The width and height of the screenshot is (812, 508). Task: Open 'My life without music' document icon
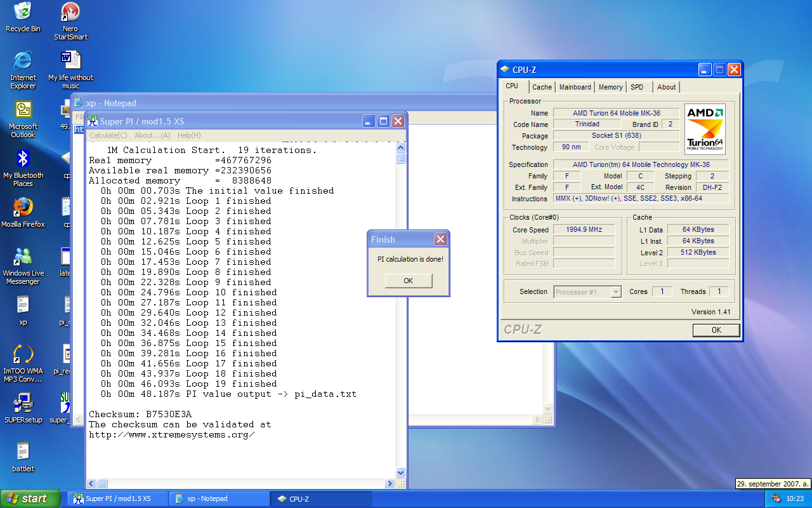pos(70,70)
